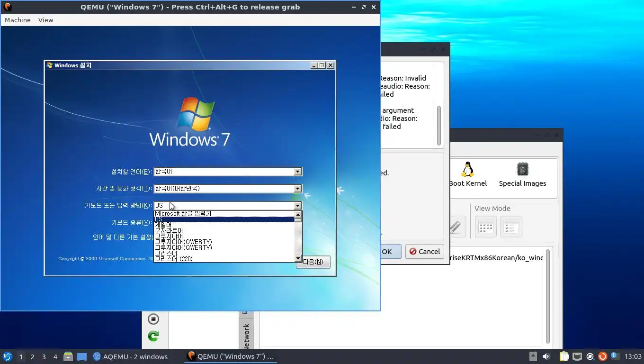Screen dimensions: 644x364
Task: Choose 그리스어 (220) keyboard entry
Action: pyautogui.click(x=224, y=259)
